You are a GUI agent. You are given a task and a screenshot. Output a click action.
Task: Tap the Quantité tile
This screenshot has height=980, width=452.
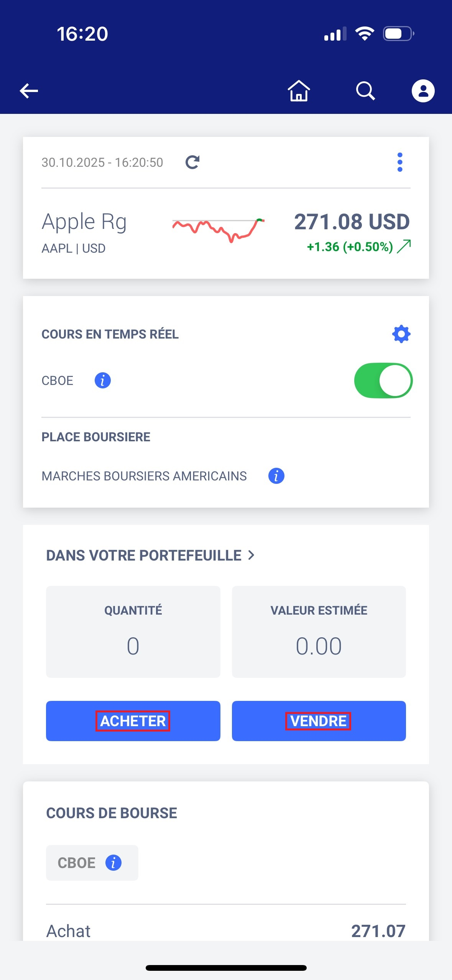click(x=133, y=631)
